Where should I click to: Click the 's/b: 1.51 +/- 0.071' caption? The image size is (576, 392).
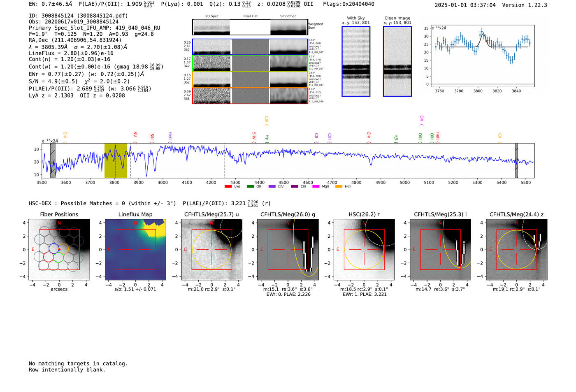[x=135, y=289]
